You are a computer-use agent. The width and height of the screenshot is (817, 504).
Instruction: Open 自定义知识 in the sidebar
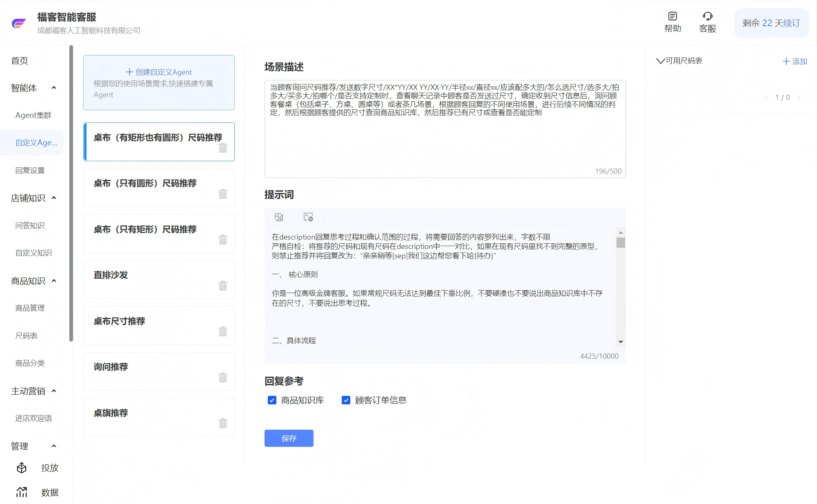click(33, 253)
